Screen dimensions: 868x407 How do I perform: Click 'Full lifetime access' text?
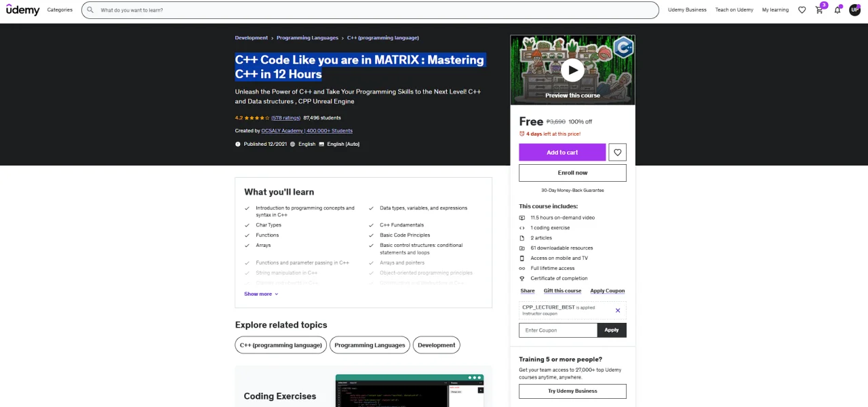tap(553, 269)
